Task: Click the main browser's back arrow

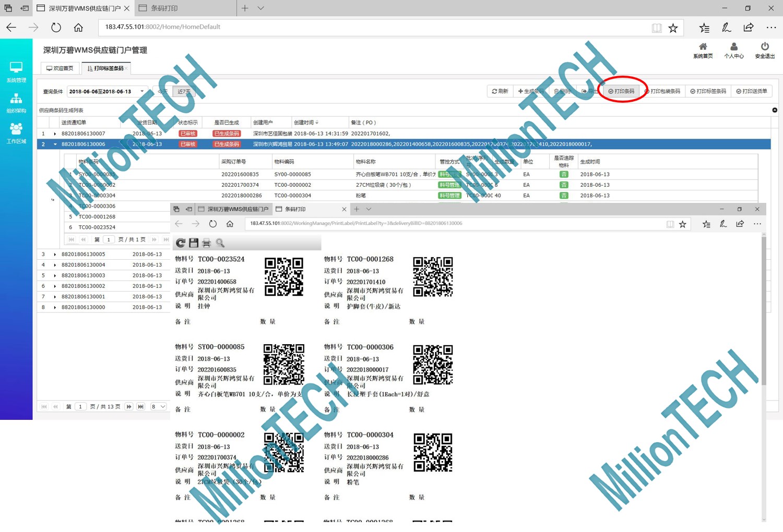Action: pyautogui.click(x=11, y=27)
